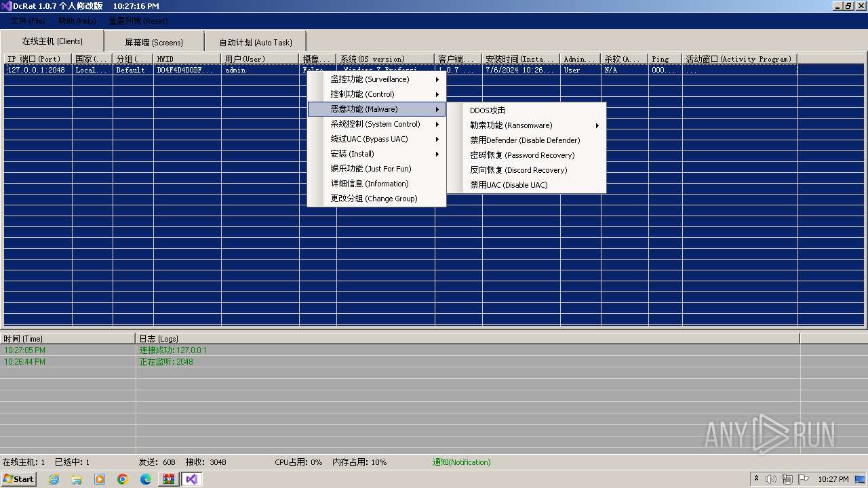The width and height of the screenshot is (868, 488).
Task: Click 内存占用: 10% status entry
Action: pos(359,462)
